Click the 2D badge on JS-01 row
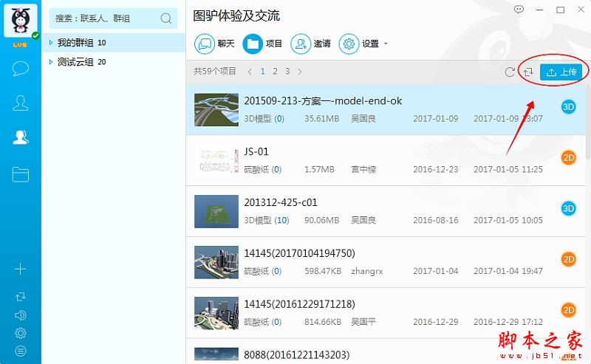 click(568, 158)
